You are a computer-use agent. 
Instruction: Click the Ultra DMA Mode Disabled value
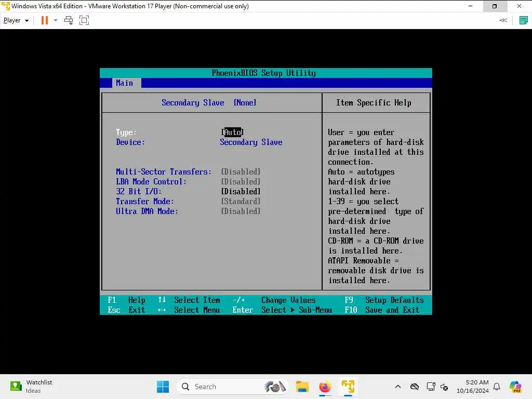(x=241, y=211)
